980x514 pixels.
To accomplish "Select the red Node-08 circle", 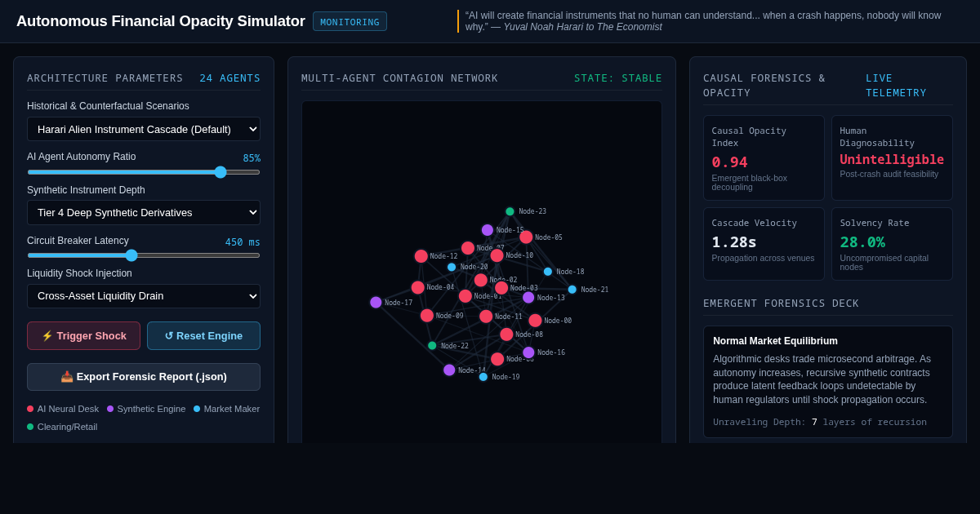I will tap(506, 335).
